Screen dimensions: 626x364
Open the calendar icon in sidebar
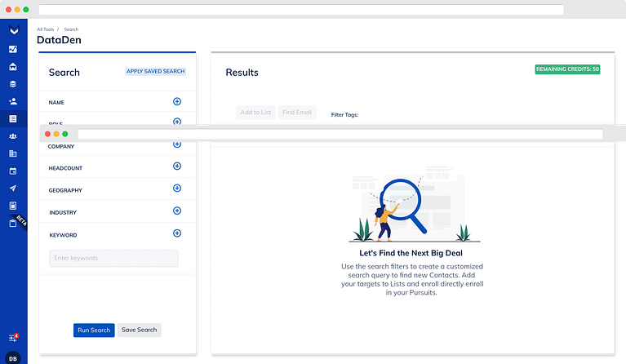pyautogui.click(x=13, y=171)
